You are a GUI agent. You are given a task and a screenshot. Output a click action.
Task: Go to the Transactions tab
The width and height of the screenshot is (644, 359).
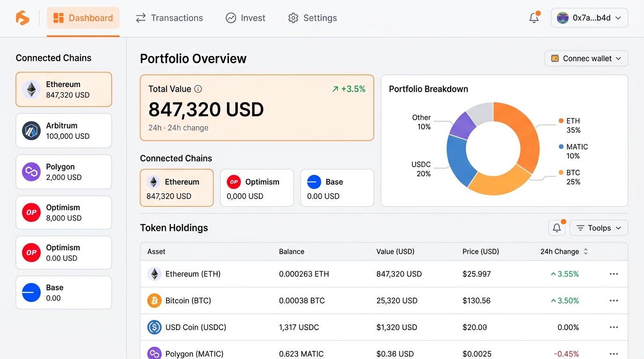(169, 18)
